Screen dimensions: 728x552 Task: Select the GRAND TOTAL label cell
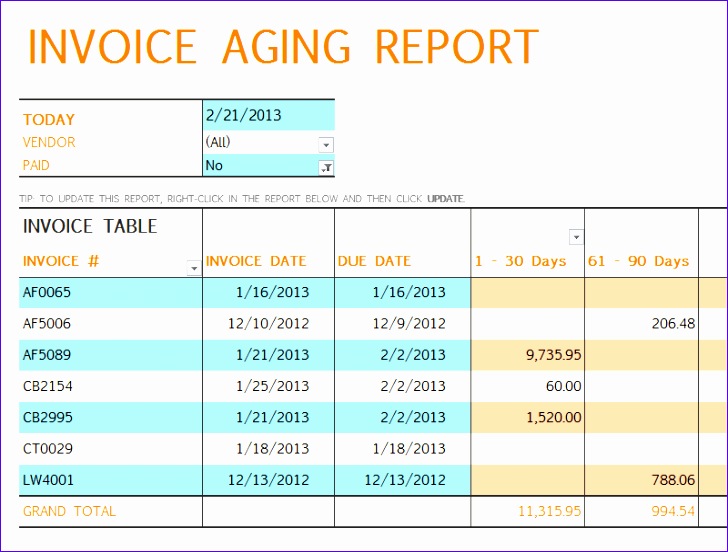110,512
